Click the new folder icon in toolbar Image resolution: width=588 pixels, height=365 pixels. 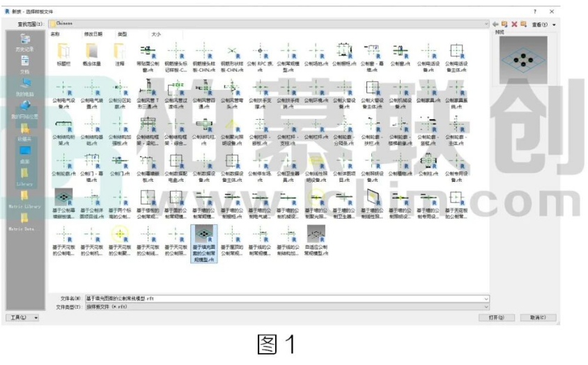click(523, 24)
